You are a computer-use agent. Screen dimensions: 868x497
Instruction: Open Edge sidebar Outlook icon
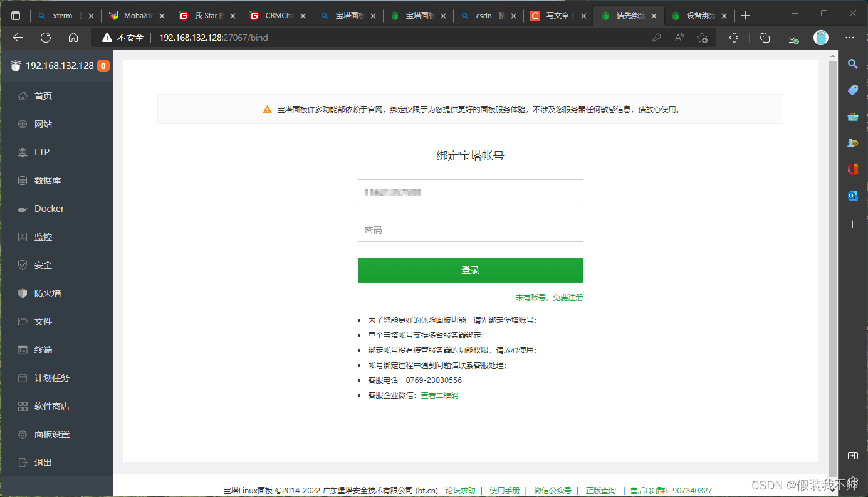tap(853, 196)
